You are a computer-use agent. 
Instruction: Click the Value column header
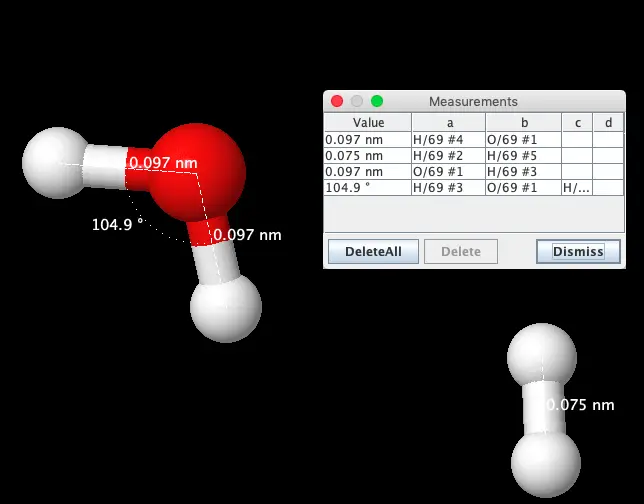click(367, 122)
